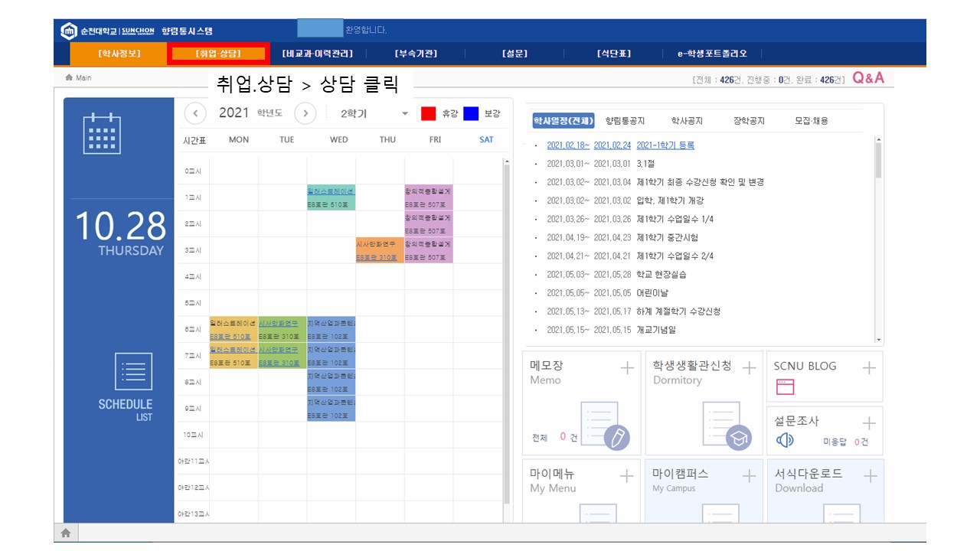Open the 식단표 menu
This screenshot has height=551, width=980.
click(614, 54)
